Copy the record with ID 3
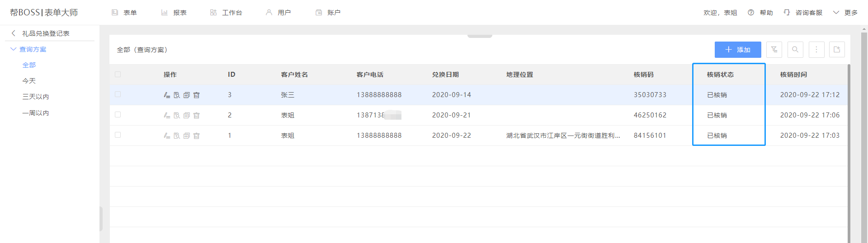This screenshot has height=243, width=868. point(187,95)
